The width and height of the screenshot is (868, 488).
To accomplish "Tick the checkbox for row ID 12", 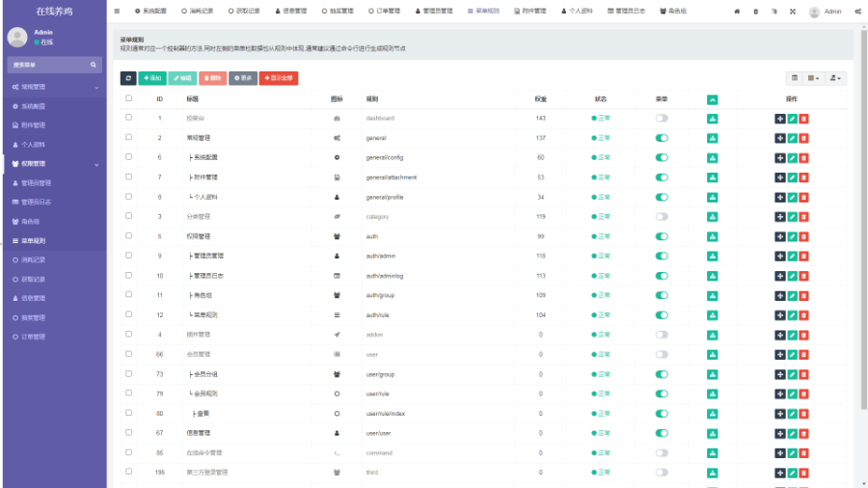I will pyautogui.click(x=129, y=315).
